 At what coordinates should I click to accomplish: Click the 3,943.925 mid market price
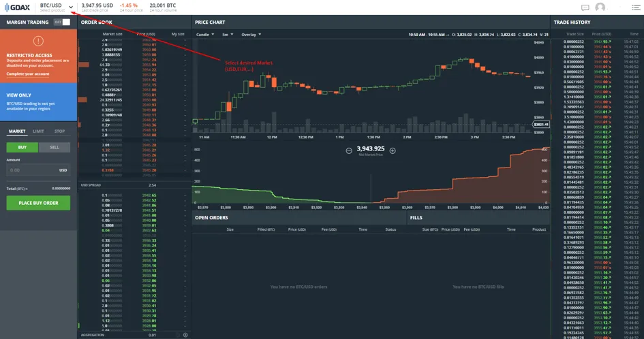[x=371, y=148]
